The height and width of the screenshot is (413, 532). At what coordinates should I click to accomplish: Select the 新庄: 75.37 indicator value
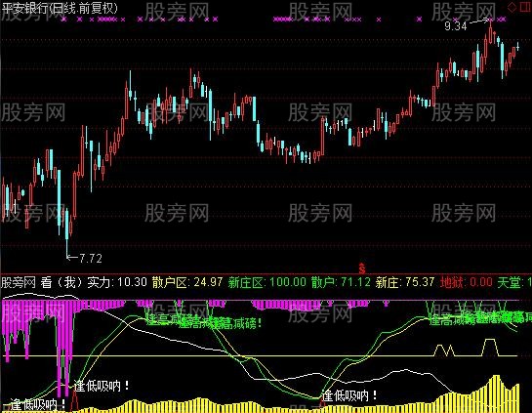pyautogui.click(x=405, y=282)
